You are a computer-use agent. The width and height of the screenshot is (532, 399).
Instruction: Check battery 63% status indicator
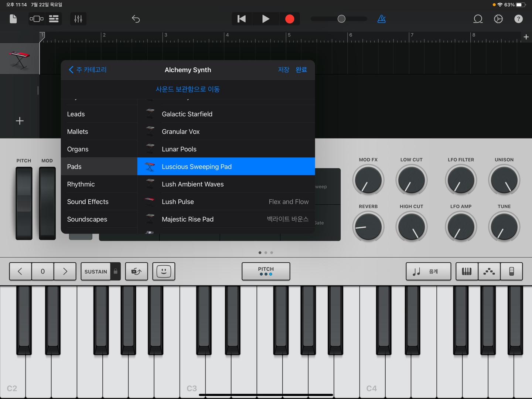click(515, 5)
